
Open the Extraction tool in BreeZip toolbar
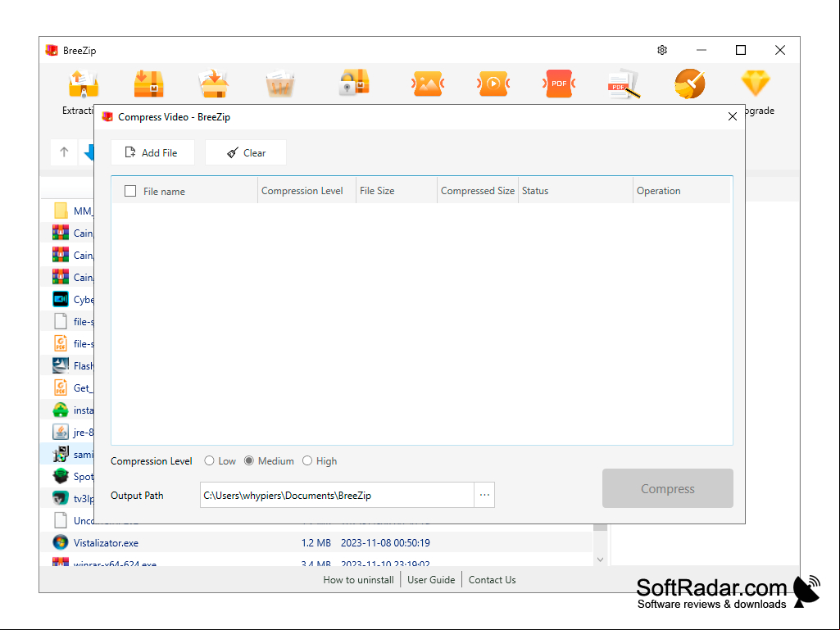83,84
